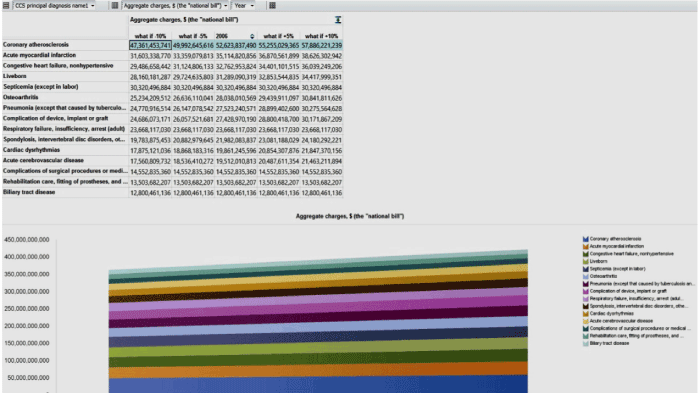Click Coronary atherosclerosis legend color swatch

click(586, 239)
